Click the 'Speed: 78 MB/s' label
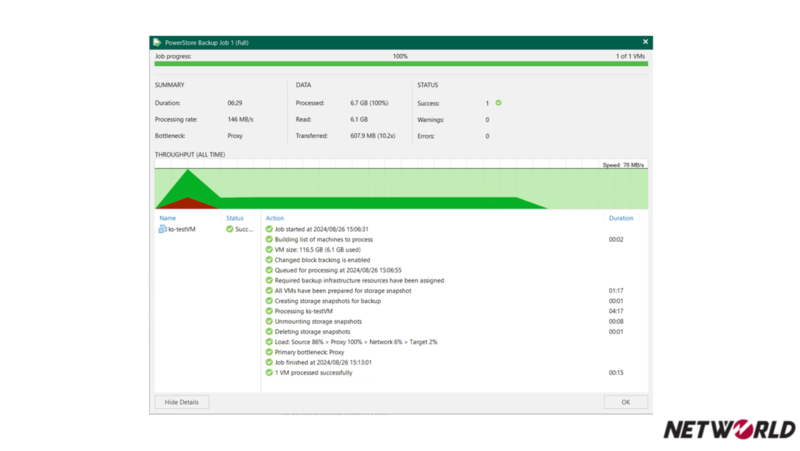Image resolution: width=800 pixels, height=451 pixels. [x=623, y=165]
